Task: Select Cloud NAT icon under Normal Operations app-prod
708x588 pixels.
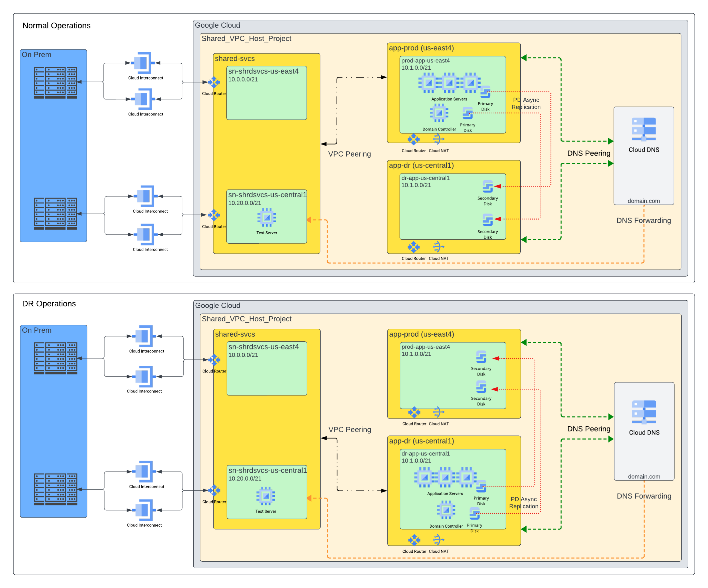Action: coord(438,139)
